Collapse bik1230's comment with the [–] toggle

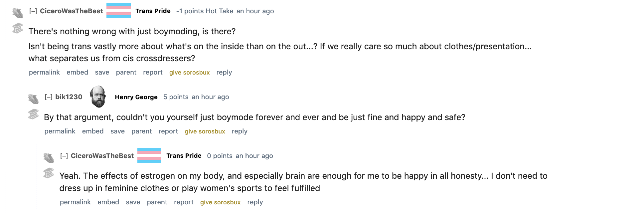click(x=49, y=97)
